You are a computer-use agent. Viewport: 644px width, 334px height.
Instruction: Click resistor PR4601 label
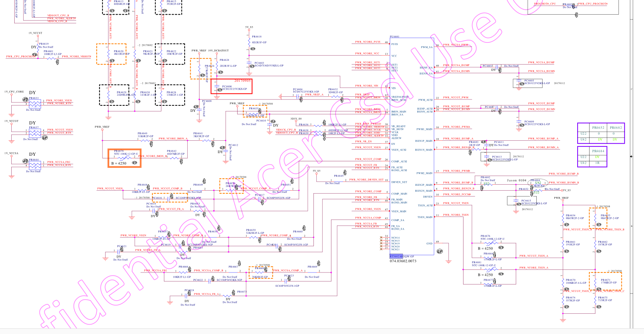coord(48,51)
